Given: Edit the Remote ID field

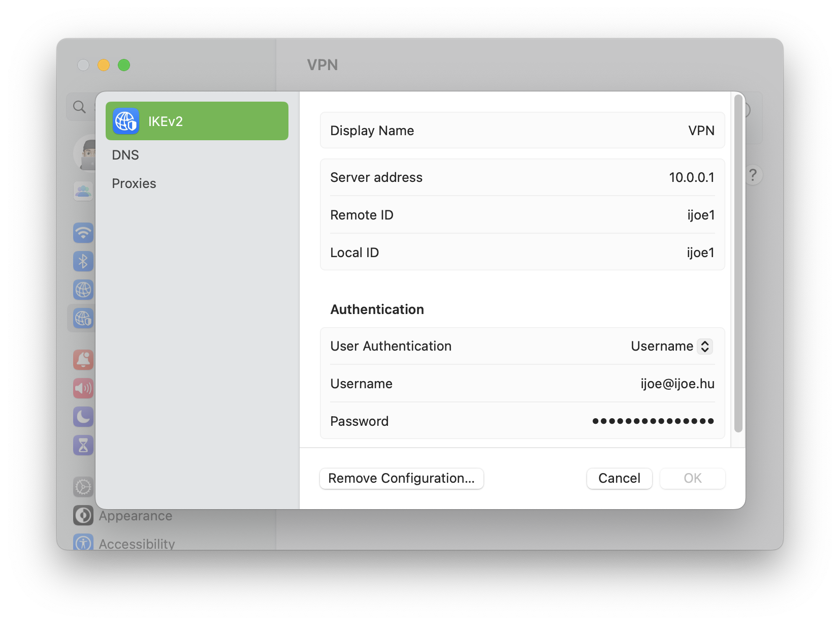Looking at the screenshot, I should 522,215.
